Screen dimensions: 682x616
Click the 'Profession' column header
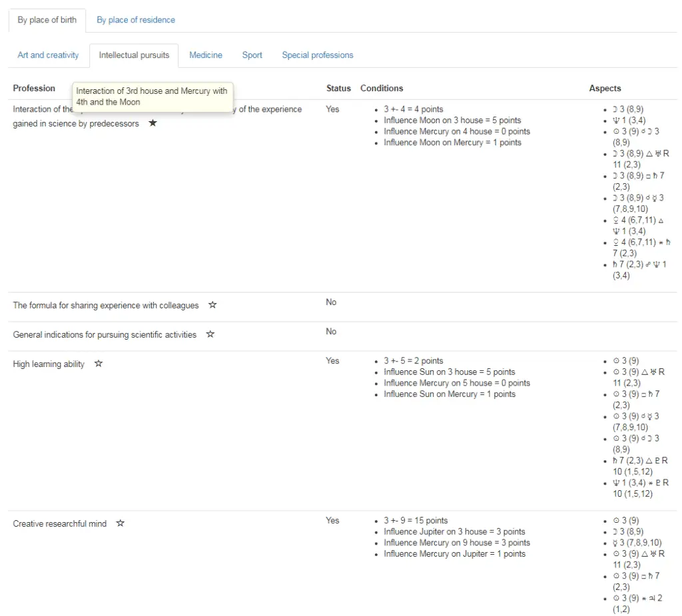[34, 89]
